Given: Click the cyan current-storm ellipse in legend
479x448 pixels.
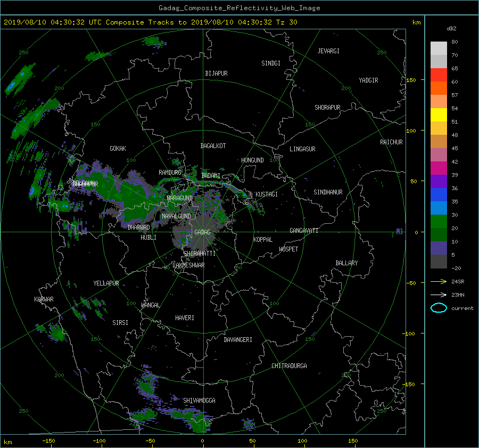Looking at the screenshot, I should point(439,308).
